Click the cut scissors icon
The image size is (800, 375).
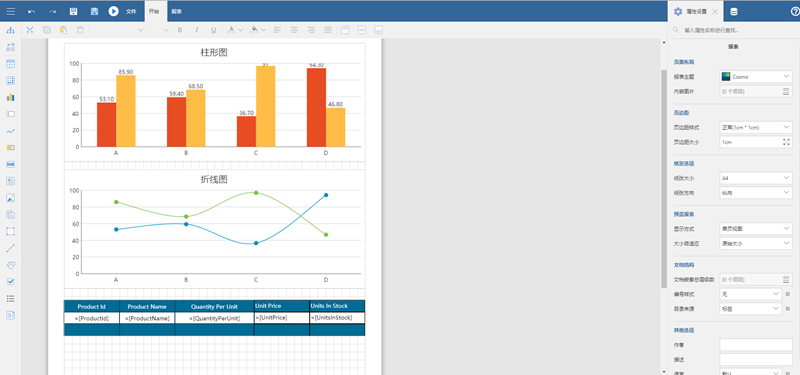point(30,30)
